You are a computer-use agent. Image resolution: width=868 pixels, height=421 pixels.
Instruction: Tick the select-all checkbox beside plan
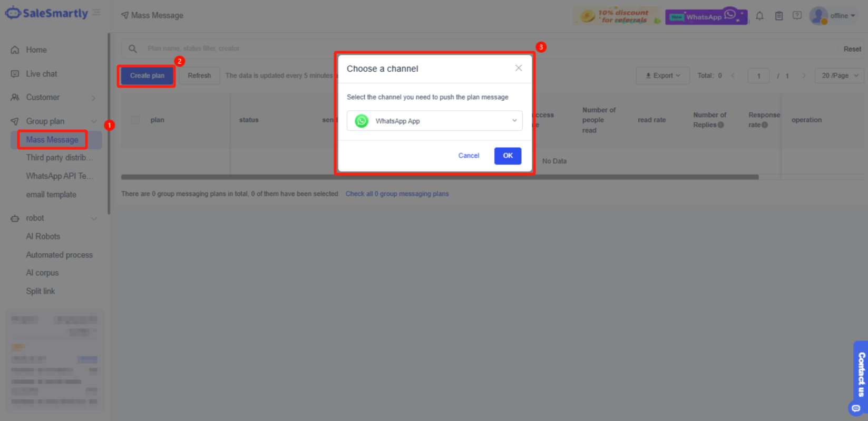(x=135, y=120)
